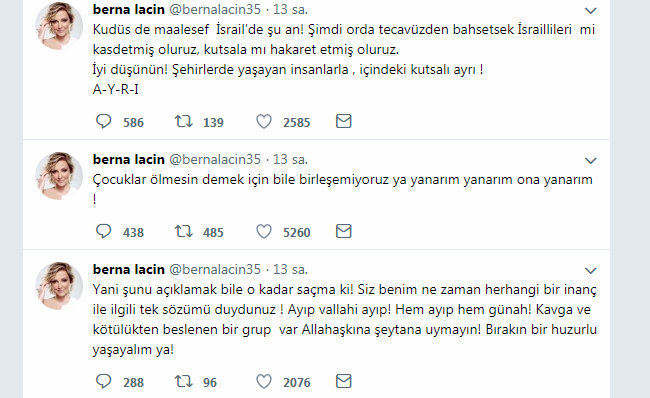Open profile avatar beside the third tweet
The width and height of the screenshot is (650, 398).
coord(58,286)
